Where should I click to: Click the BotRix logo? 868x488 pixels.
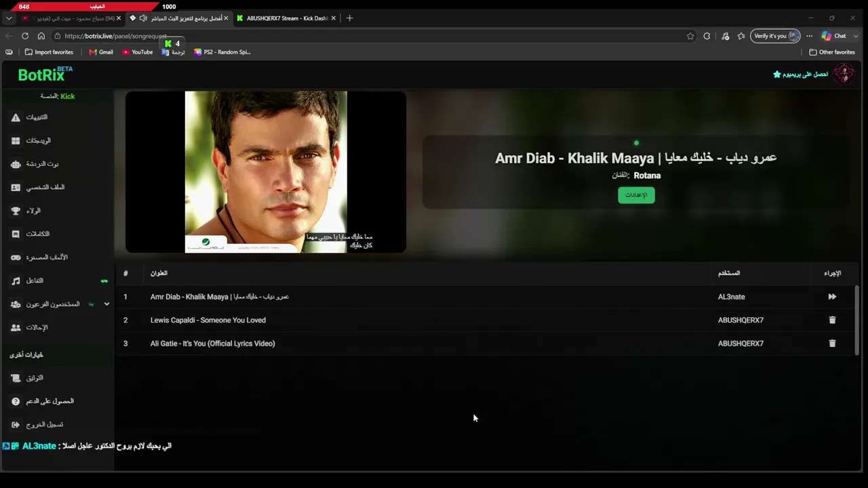click(45, 75)
